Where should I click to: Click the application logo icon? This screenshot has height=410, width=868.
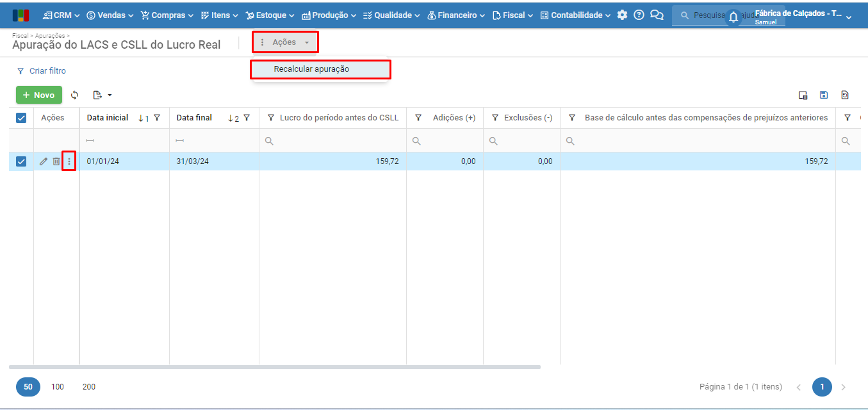20,15
